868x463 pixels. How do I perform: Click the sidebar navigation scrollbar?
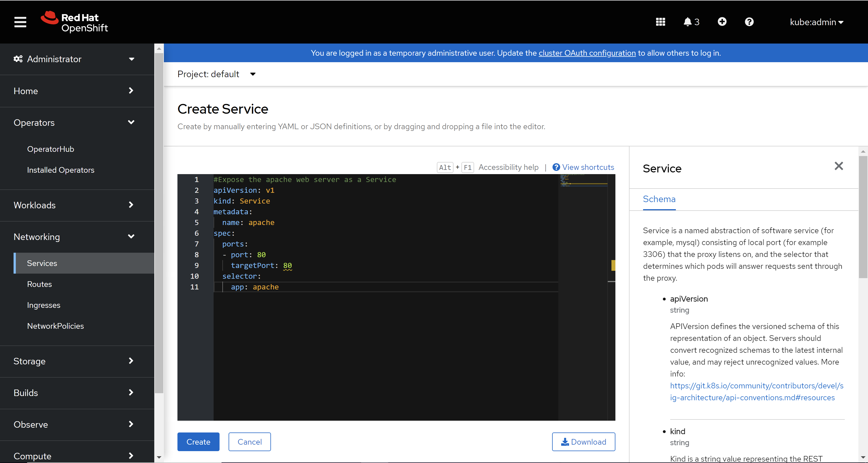(159, 222)
